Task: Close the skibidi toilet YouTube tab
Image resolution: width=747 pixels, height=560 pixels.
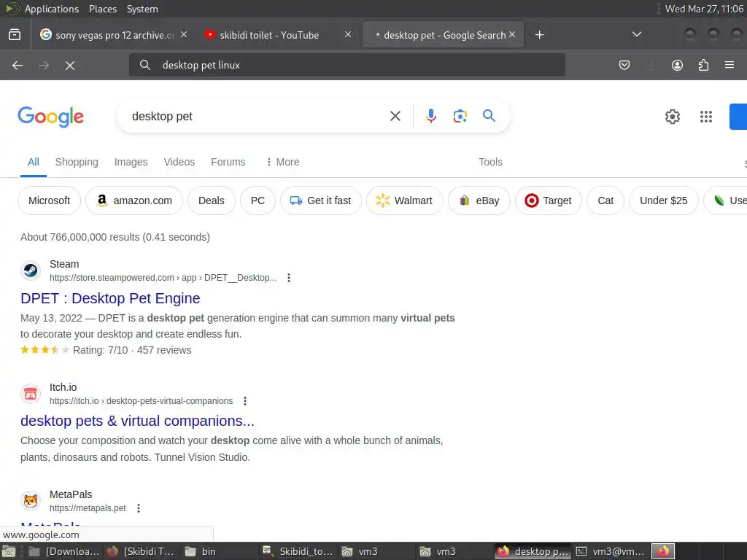Action: 348,34
